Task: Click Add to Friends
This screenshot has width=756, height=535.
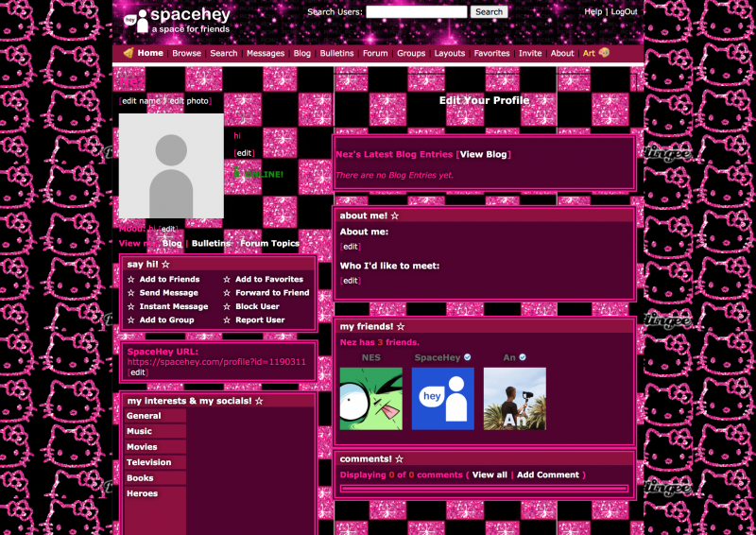Action: pyautogui.click(x=170, y=279)
